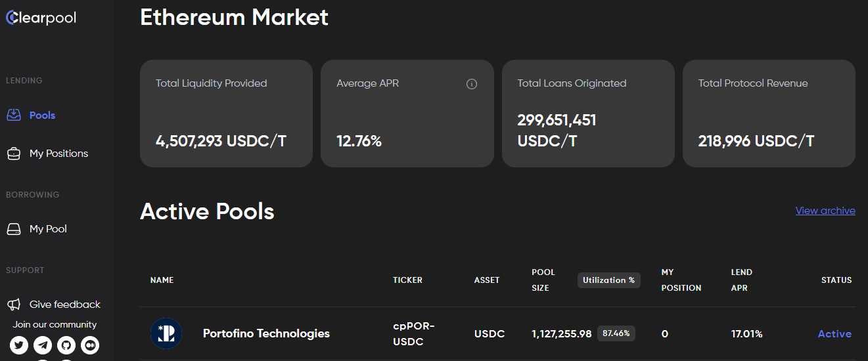This screenshot has width=868, height=361.
Task: Click the Active status of Portofino pool
Action: click(x=834, y=334)
